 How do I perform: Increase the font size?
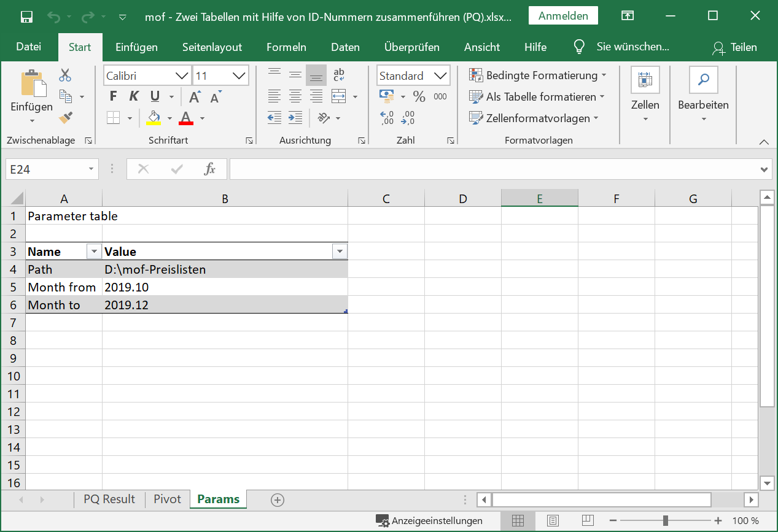click(x=195, y=97)
